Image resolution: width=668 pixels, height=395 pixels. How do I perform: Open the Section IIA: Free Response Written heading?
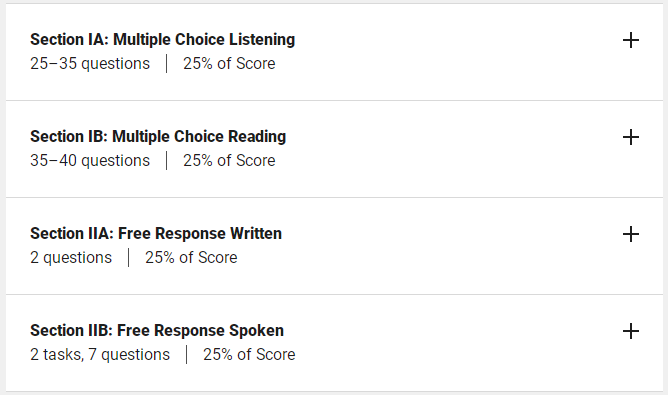(155, 234)
